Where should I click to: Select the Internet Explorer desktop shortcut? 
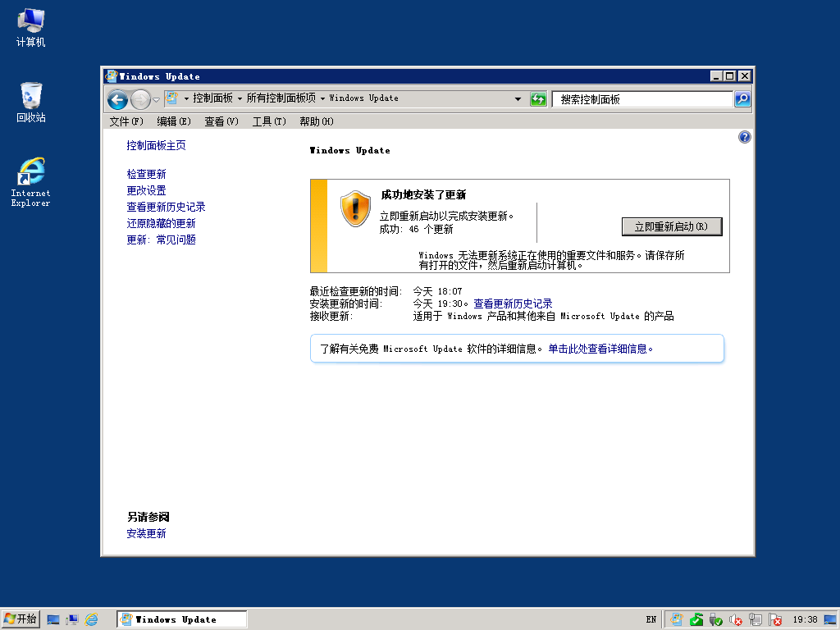[x=30, y=182]
